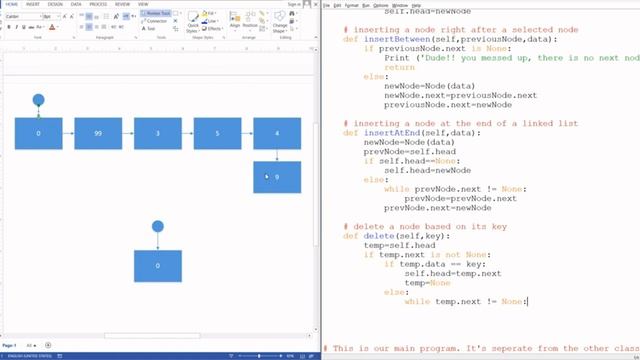Click English (United States) language status
Image resolution: width=640 pixels, height=360 pixels.
click(29, 356)
